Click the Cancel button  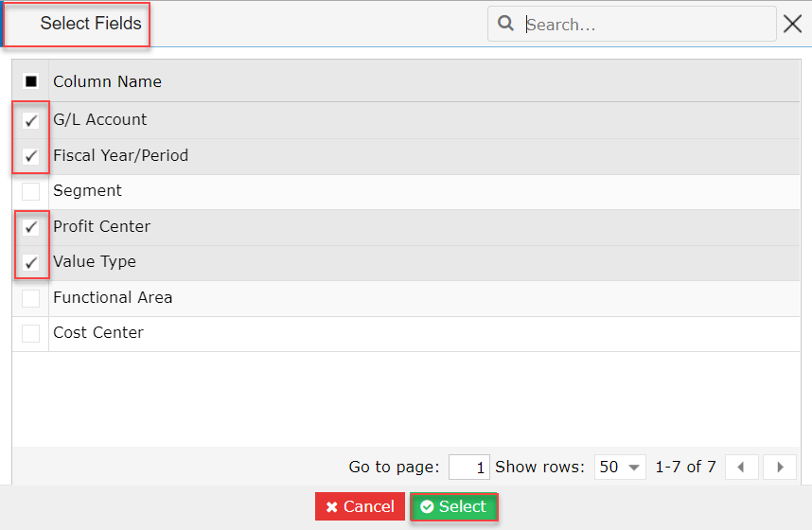pyautogui.click(x=360, y=506)
